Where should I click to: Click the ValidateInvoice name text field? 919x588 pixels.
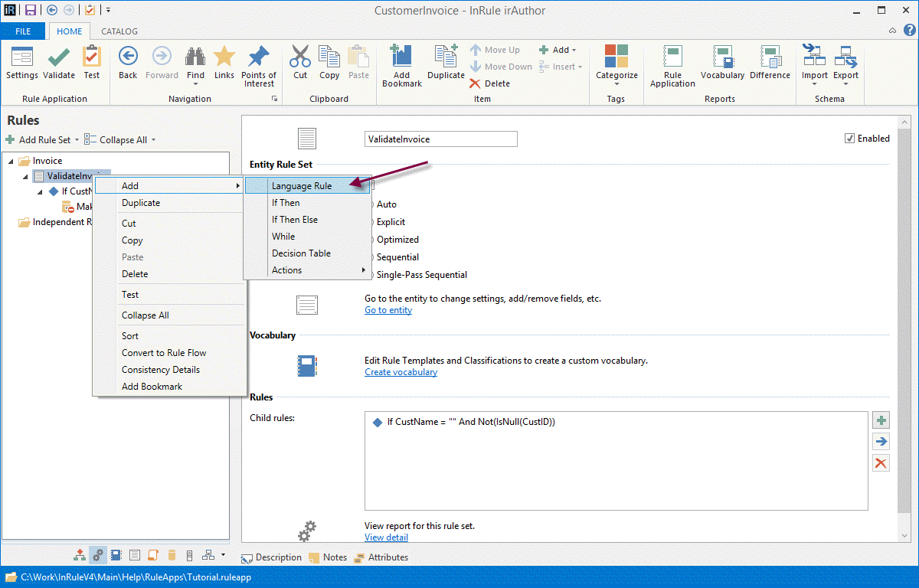pyautogui.click(x=440, y=139)
